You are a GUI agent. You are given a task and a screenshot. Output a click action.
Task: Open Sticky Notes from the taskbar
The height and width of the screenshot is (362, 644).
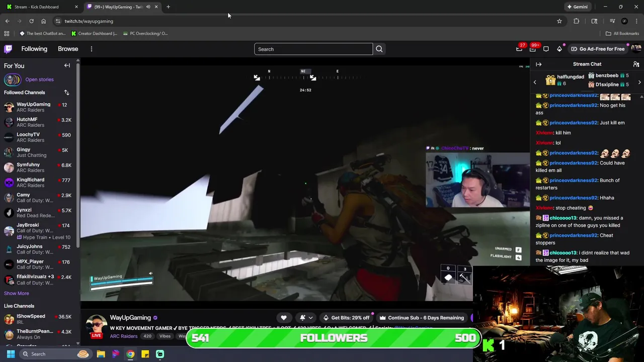click(145, 354)
